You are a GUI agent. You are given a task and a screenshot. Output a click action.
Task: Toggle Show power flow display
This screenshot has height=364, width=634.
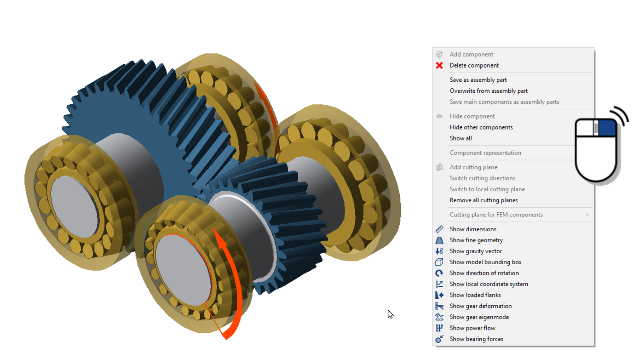(x=473, y=328)
